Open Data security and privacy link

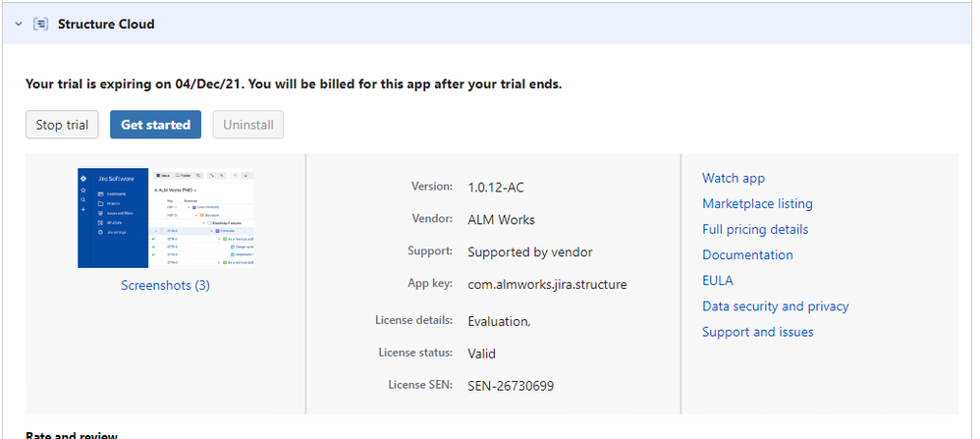[x=776, y=306]
